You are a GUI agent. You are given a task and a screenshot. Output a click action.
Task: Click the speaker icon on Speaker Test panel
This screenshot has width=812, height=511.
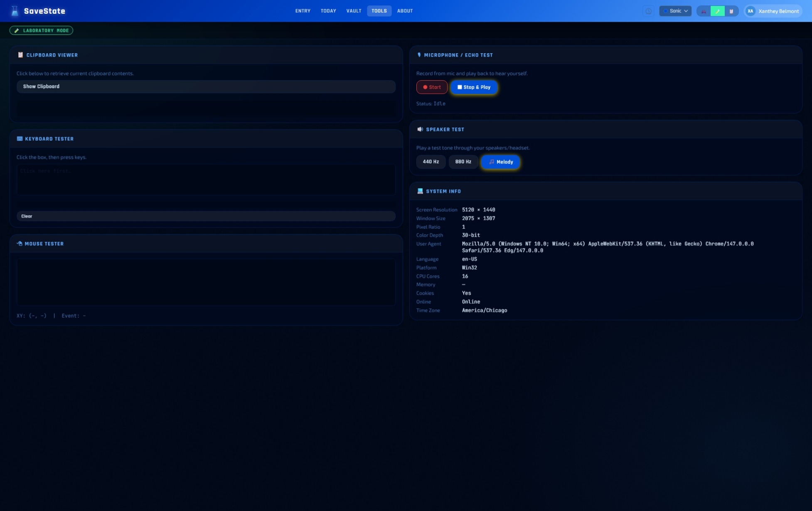pyautogui.click(x=421, y=129)
